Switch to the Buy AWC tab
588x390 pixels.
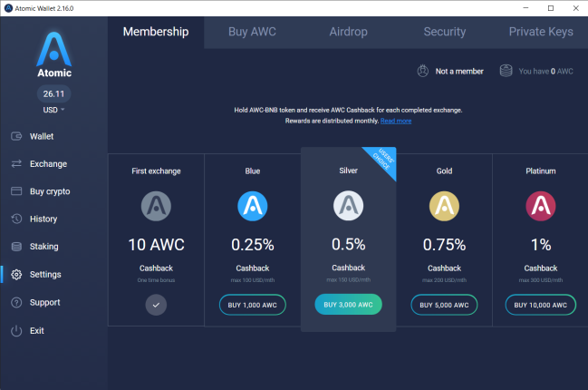click(252, 32)
